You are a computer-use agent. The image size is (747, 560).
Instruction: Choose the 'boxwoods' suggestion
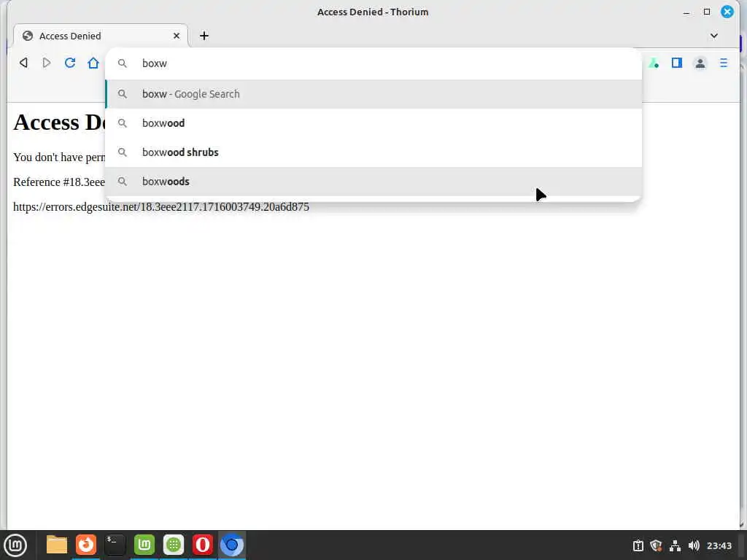pyautogui.click(x=373, y=182)
